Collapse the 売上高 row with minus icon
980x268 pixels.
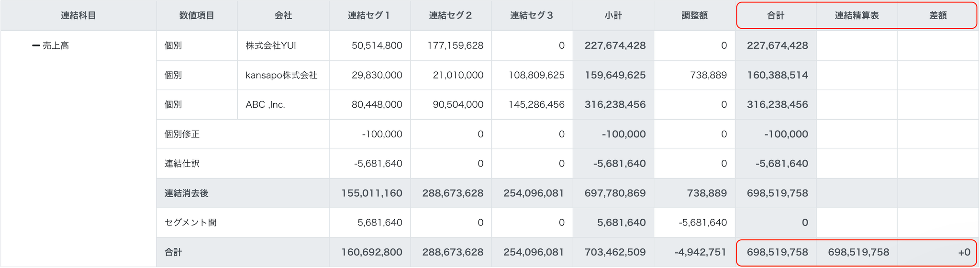point(35,46)
